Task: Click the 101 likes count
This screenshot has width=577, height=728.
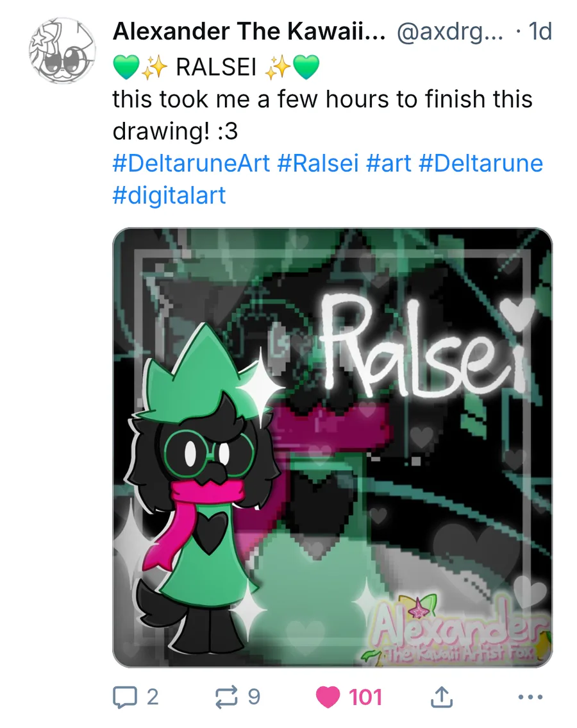Action: pyautogui.click(x=365, y=697)
